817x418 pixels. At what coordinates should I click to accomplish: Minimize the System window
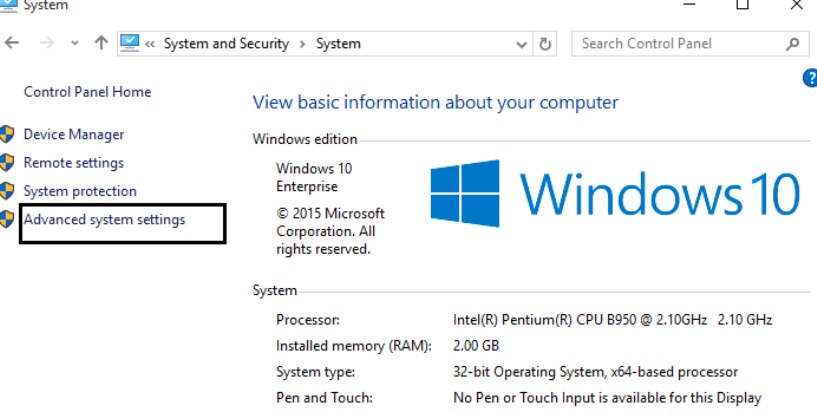690,5
